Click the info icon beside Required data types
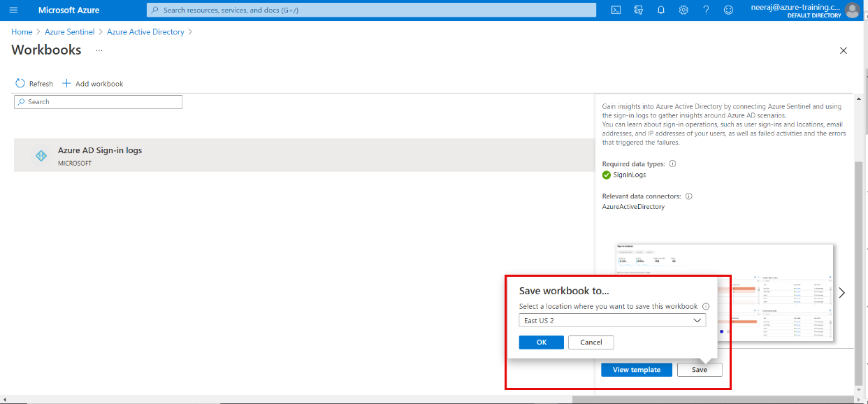This screenshot has width=868, height=404. (672, 164)
